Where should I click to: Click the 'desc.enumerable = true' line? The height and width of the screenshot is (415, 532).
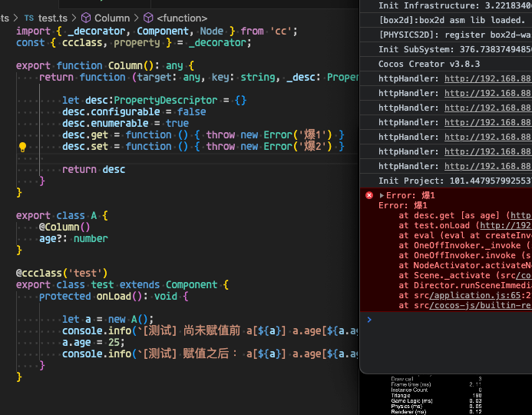[x=125, y=123]
